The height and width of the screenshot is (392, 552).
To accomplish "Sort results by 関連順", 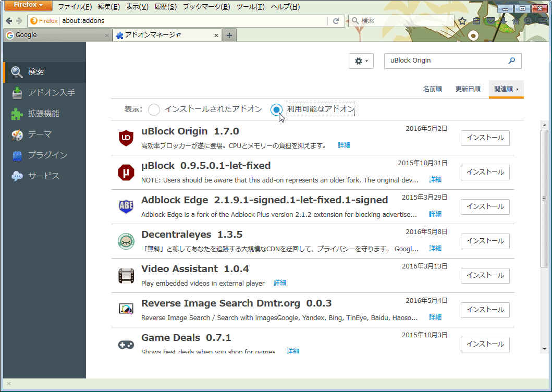I will pyautogui.click(x=506, y=89).
